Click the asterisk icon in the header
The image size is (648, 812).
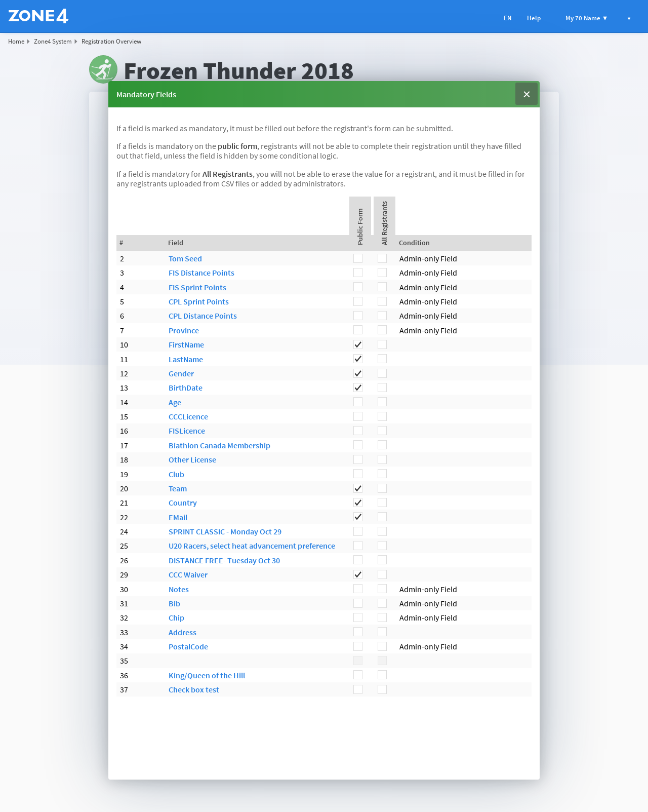629,18
